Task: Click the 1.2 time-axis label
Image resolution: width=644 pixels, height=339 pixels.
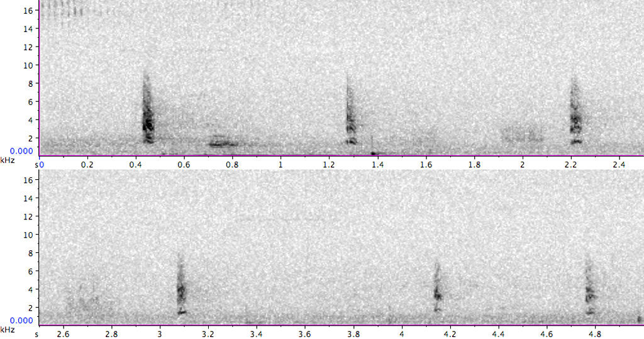Action: click(x=329, y=165)
